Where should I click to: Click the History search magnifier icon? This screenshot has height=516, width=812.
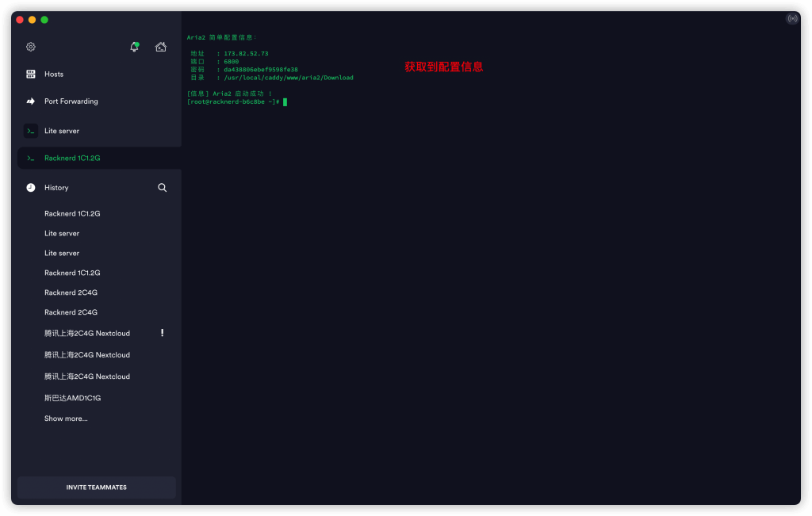coord(162,188)
